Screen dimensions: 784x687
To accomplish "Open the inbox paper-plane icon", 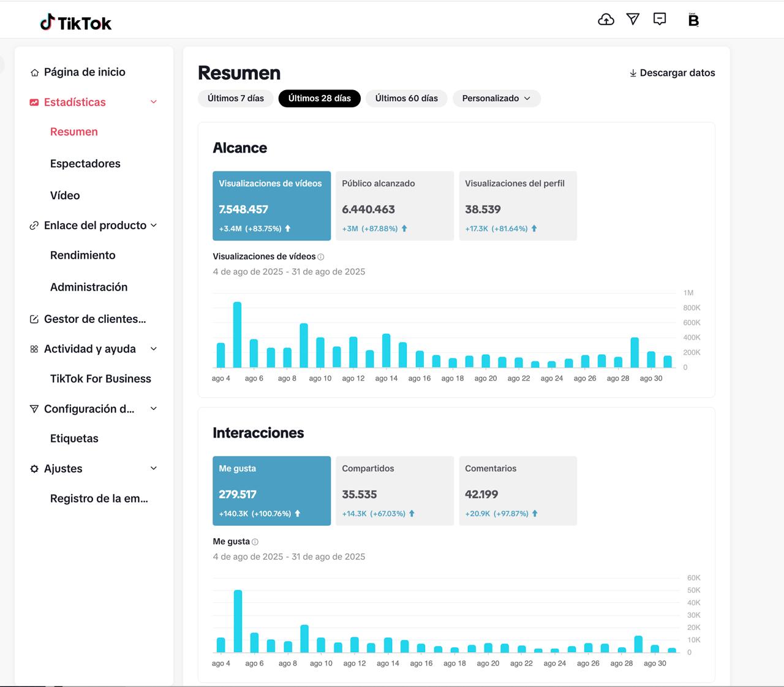I will [x=633, y=20].
